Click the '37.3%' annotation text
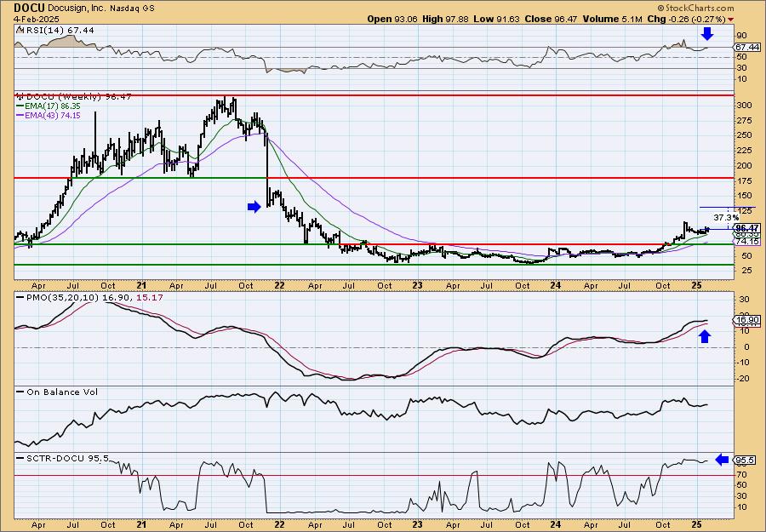This screenshot has width=766, height=532. pyautogui.click(x=726, y=217)
